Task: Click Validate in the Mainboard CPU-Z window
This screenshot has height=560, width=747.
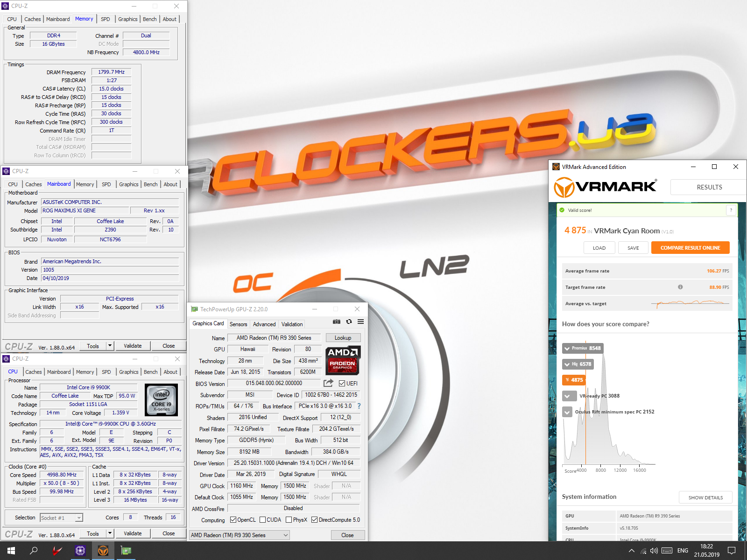Action: (x=133, y=346)
